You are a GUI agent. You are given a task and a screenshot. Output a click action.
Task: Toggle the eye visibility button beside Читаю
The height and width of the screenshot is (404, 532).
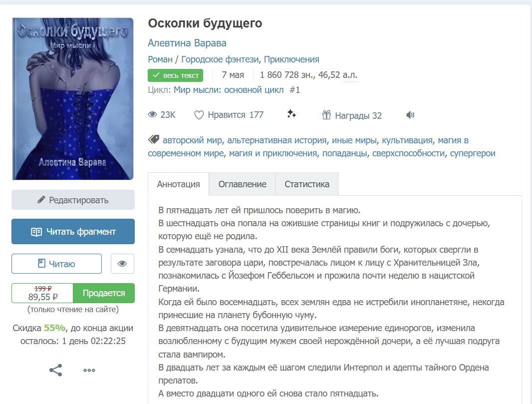(122, 264)
